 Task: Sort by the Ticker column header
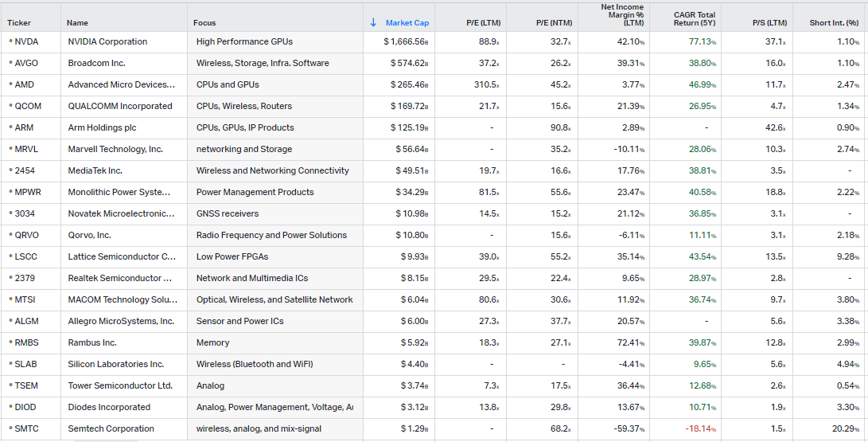19,23
